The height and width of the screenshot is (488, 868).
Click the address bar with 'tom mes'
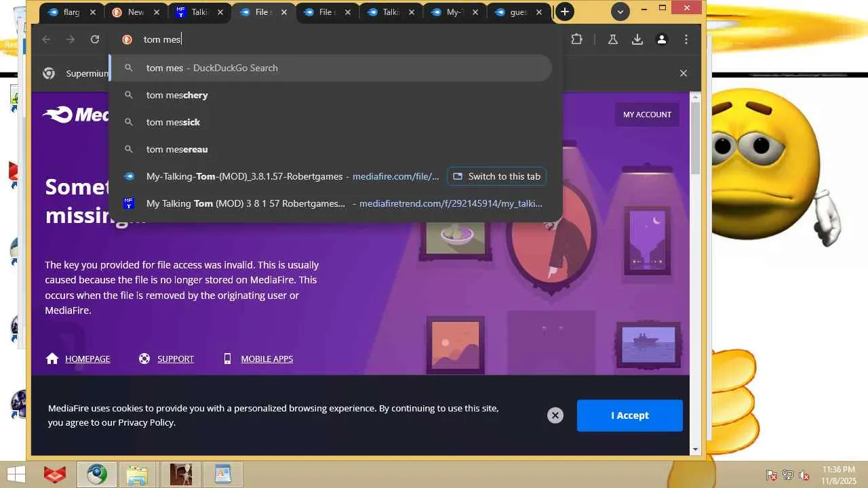click(x=335, y=39)
